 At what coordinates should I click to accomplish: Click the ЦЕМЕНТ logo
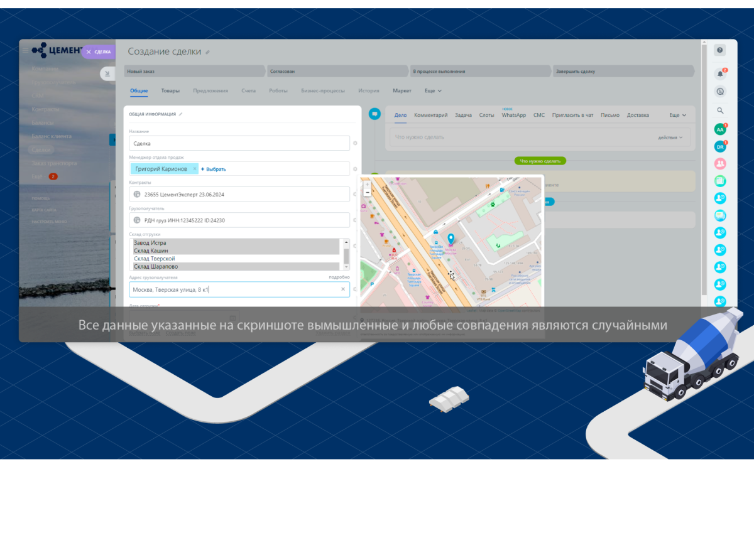tap(57, 50)
